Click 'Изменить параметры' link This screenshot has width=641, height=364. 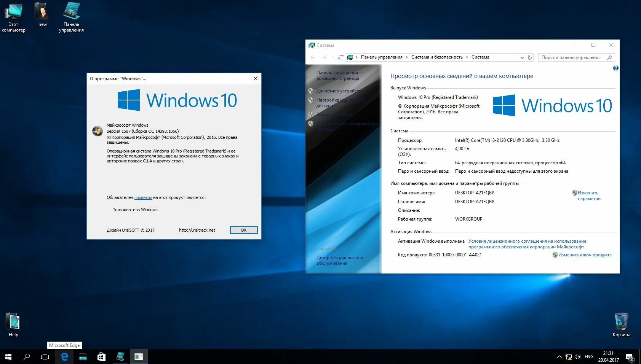coord(589,196)
